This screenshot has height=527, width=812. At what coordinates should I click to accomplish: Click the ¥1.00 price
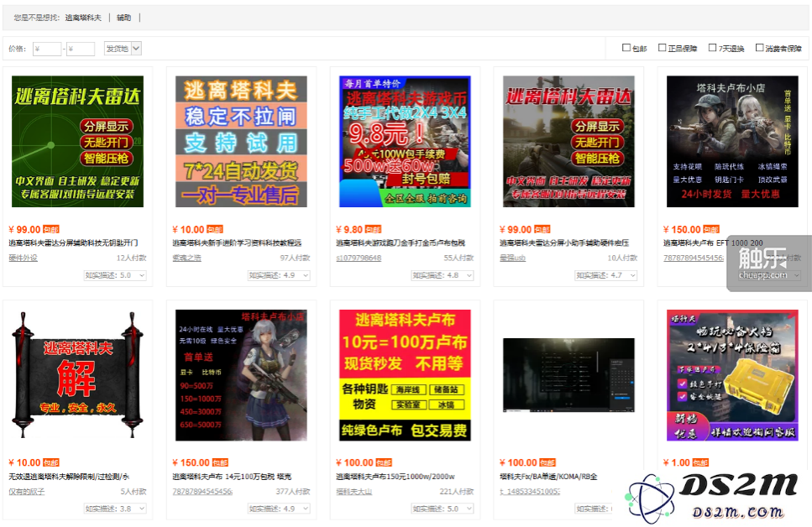pyautogui.click(x=677, y=463)
